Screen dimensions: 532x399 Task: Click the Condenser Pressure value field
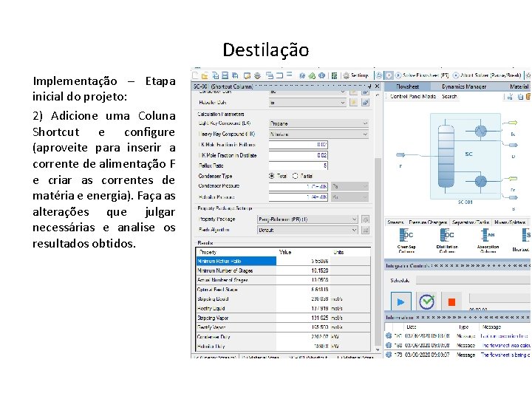point(299,186)
